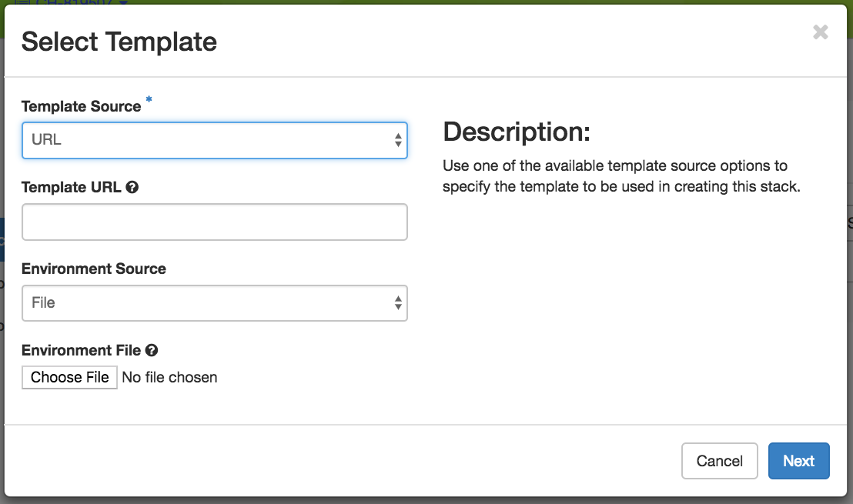
Task: Click the description paragraph about template source options
Action: coord(621,176)
